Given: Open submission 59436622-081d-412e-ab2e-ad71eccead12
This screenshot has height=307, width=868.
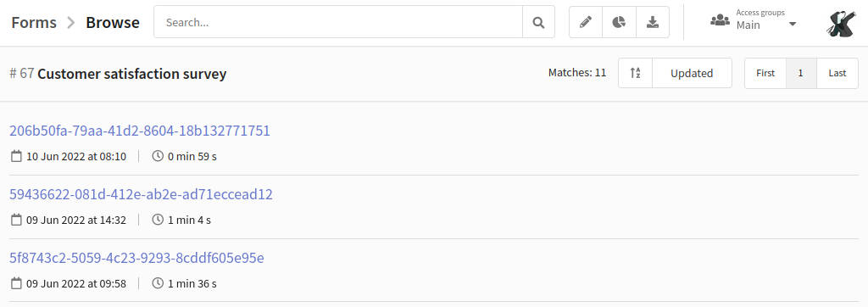Looking at the screenshot, I should tap(142, 194).
